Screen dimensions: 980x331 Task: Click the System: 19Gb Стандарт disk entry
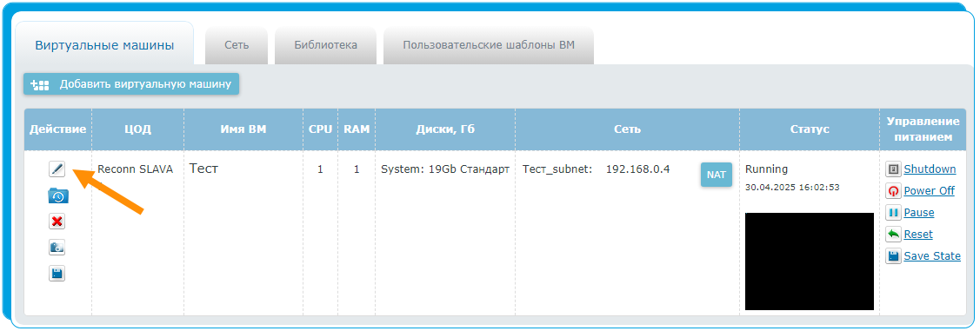tap(445, 169)
